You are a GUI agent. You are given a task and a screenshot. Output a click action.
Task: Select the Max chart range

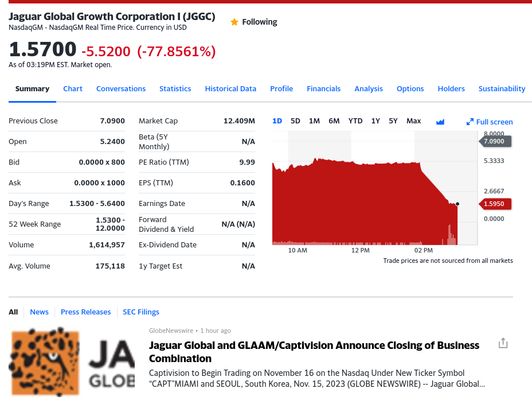[x=413, y=121]
